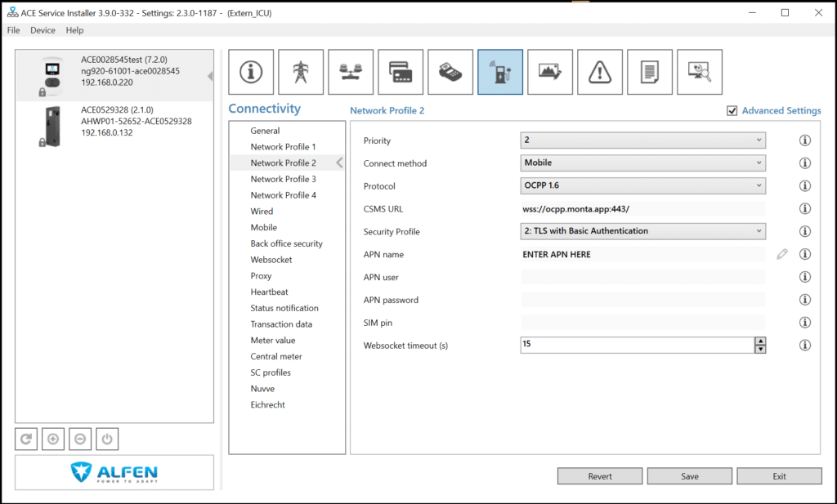Image resolution: width=837 pixels, height=504 pixels.
Task: Click the Save button
Action: click(690, 476)
